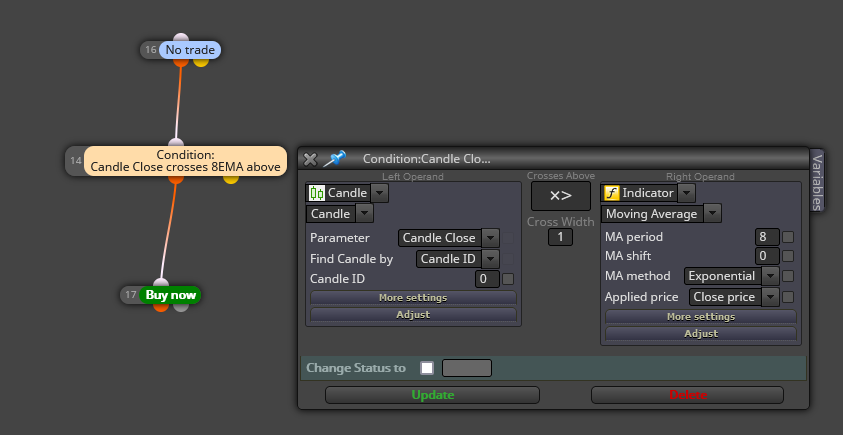This screenshot has width=843, height=435.
Task: Click the MA shift value field
Action: click(767, 256)
